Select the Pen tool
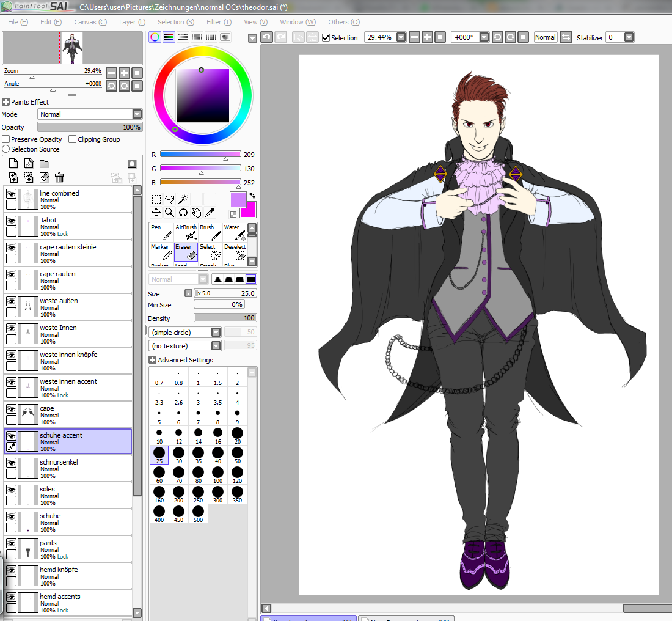 (x=161, y=232)
